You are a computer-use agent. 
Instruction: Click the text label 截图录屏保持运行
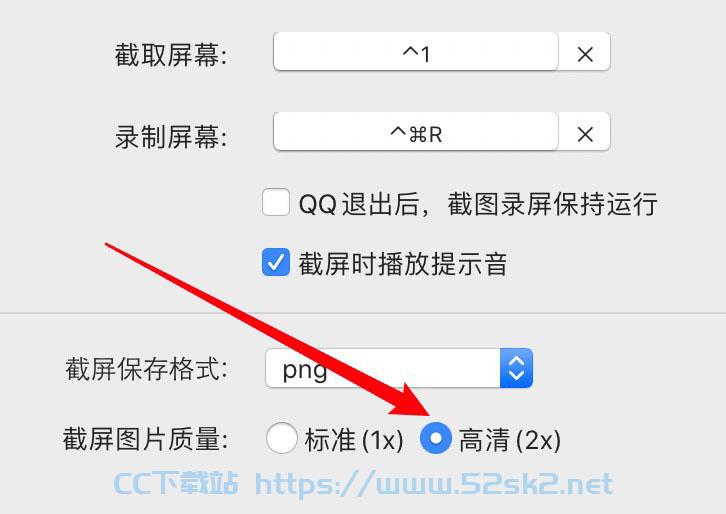552,204
